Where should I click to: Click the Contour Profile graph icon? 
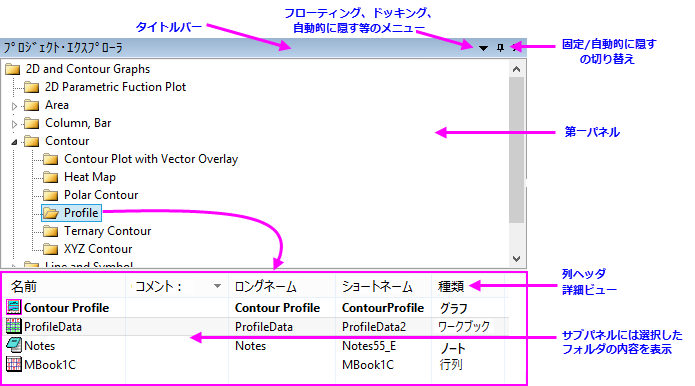tap(14, 307)
